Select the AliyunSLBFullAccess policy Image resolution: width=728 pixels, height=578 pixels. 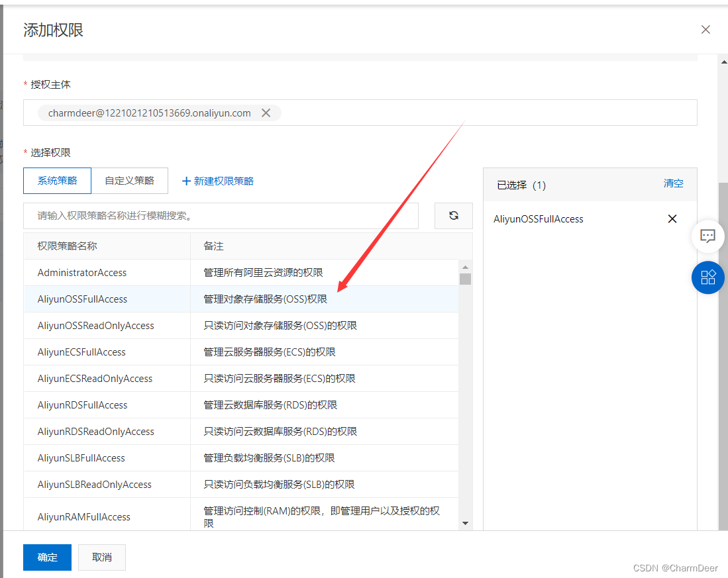coord(241,458)
